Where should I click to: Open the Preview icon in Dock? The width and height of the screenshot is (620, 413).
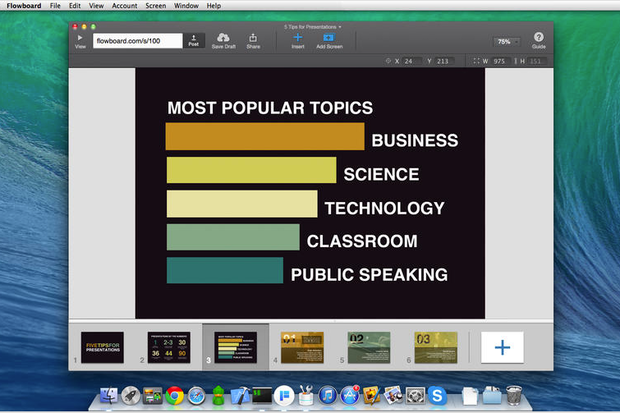393,396
